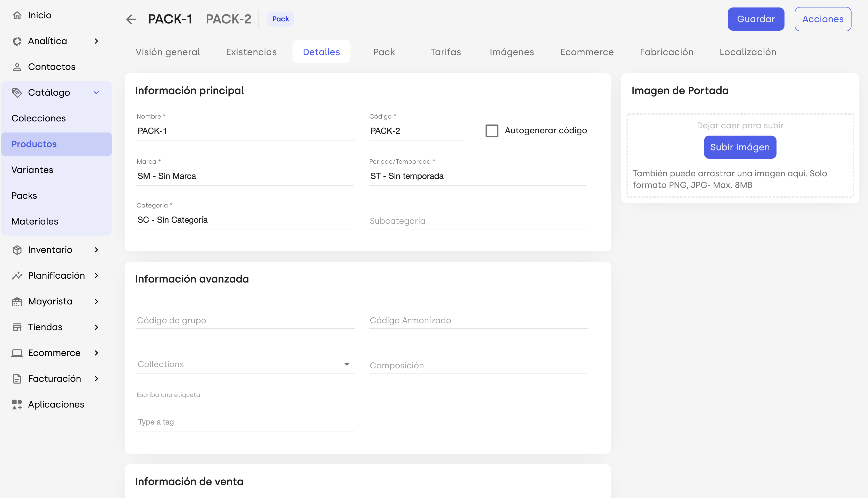Open Productos in the sidebar
The height and width of the screenshot is (498, 868).
coord(56,144)
